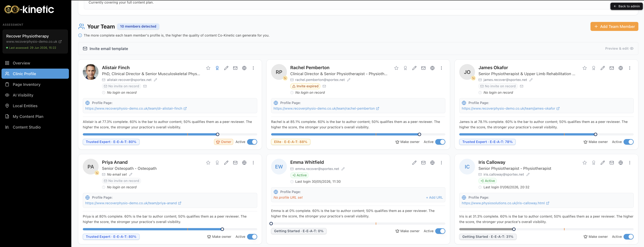Viewport: 644px width, 247px height.
Task: Edit James Okafor's profile
Action: point(603,68)
